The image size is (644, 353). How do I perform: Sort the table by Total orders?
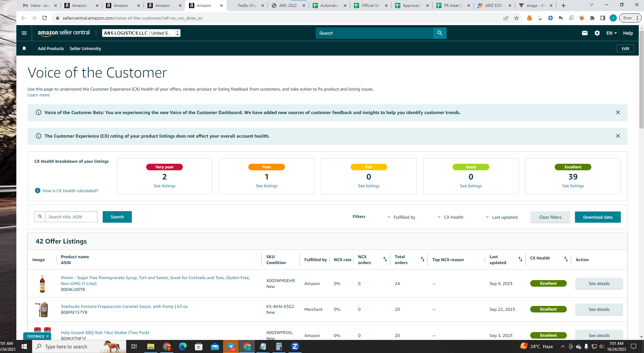pos(423,259)
